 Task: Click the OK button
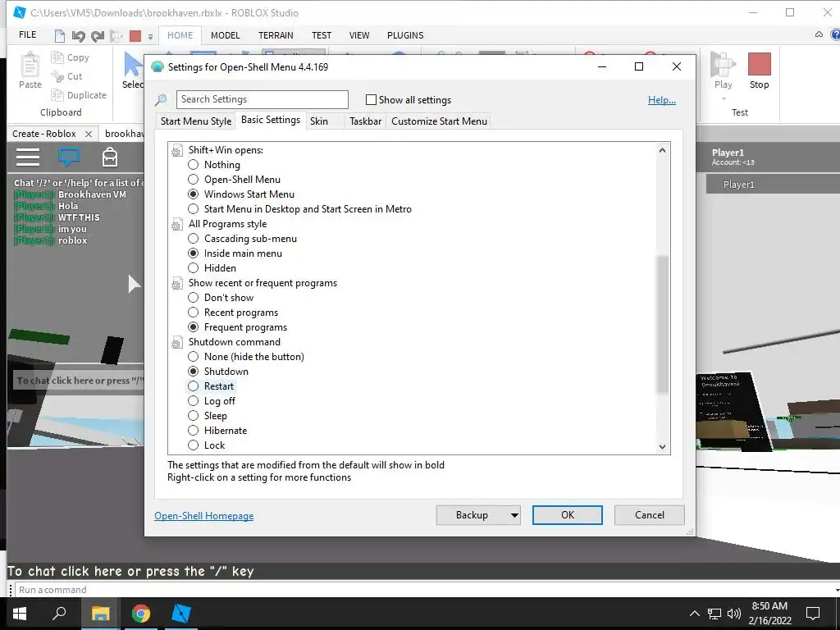pyautogui.click(x=568, y=515)
